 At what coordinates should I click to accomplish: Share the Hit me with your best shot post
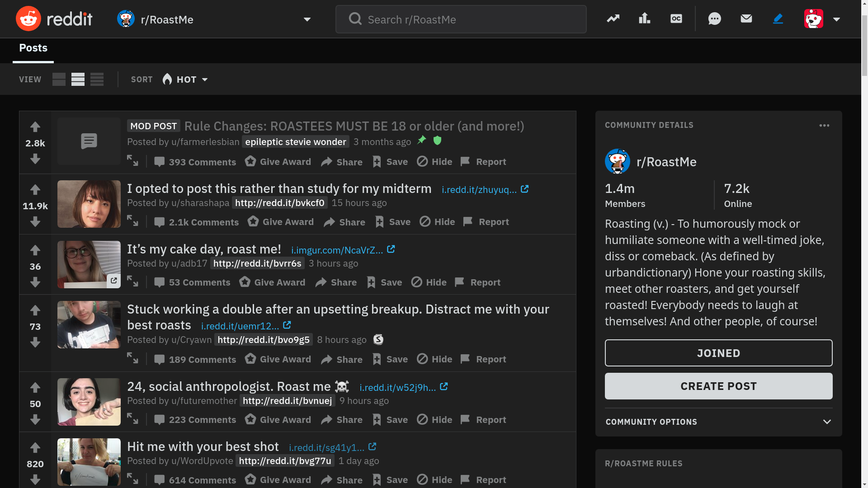[341, 480]
